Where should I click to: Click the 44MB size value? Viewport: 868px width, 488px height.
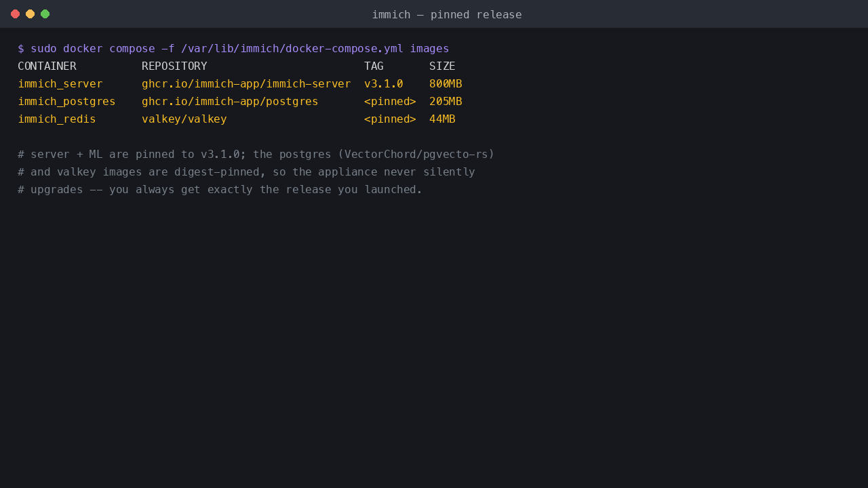(442, 119)
